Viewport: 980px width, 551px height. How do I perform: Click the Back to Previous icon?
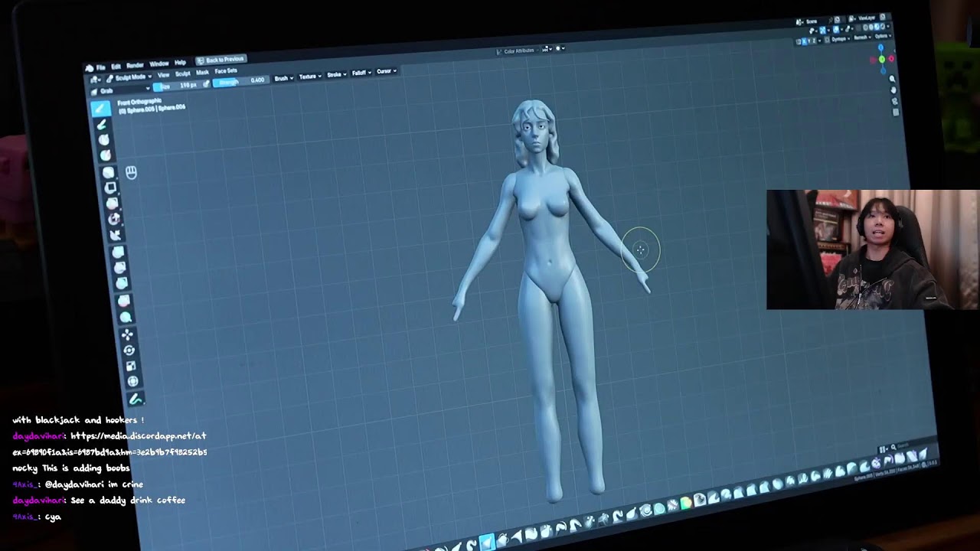tap(201, 61)
